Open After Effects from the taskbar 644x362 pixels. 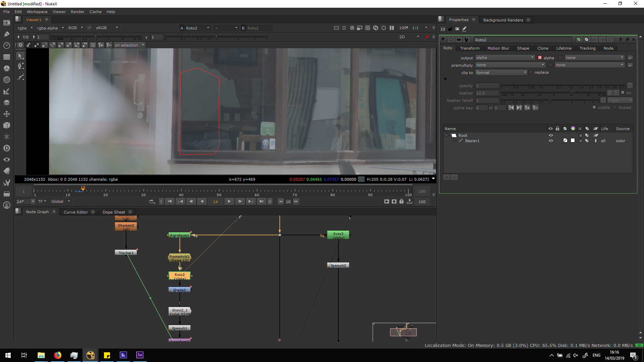pos(140,355)
